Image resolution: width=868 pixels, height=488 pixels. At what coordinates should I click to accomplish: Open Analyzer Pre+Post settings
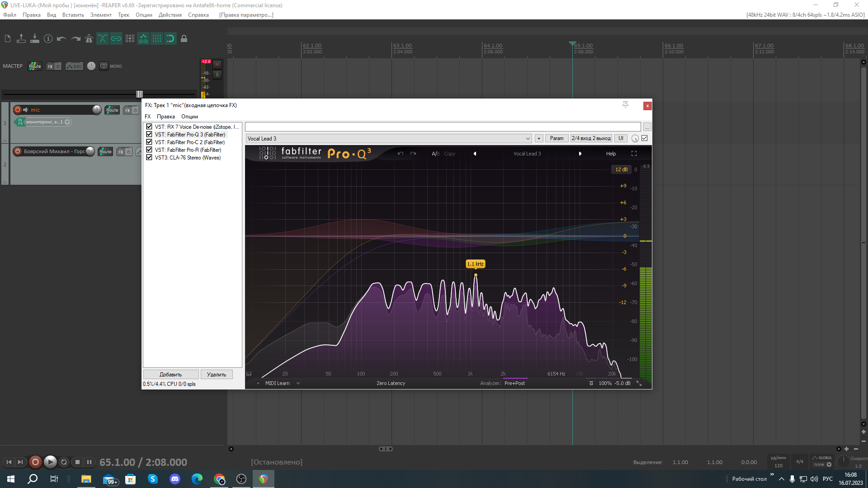(x=514, y=384)
